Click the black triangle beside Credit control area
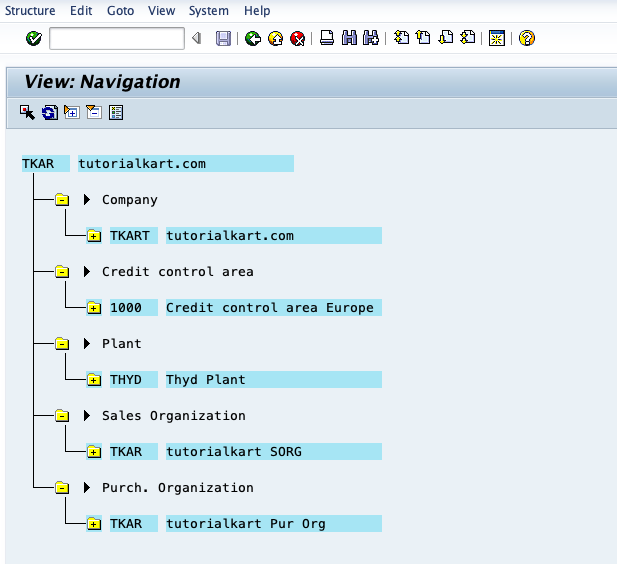 coord(87,272)
